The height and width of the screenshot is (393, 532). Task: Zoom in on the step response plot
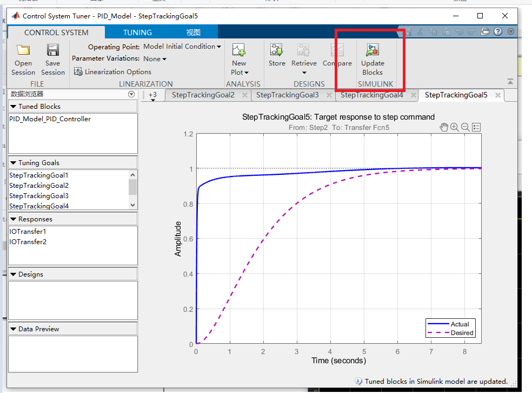click(455, 127)
